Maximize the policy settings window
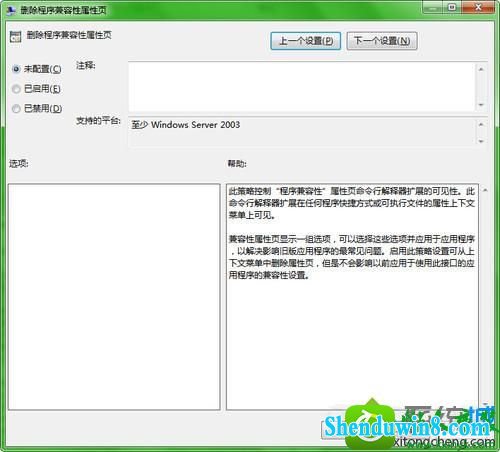 click(452, 7)
